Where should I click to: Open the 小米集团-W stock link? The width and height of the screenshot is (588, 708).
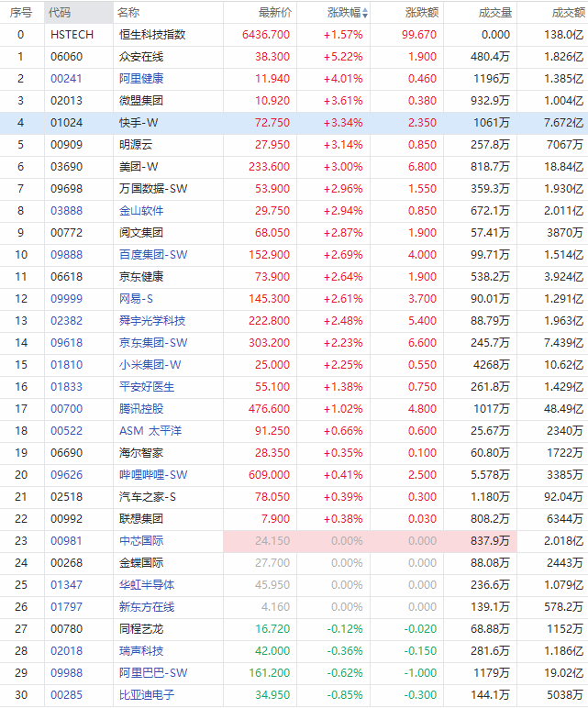(150, 364)
